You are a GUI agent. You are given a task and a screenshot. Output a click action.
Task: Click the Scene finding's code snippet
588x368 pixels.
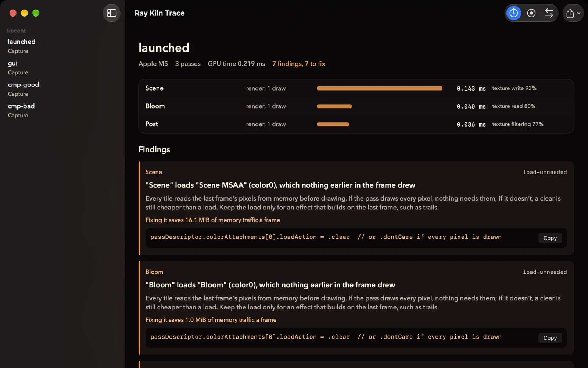pyautogui.click(x=326, y=237)
